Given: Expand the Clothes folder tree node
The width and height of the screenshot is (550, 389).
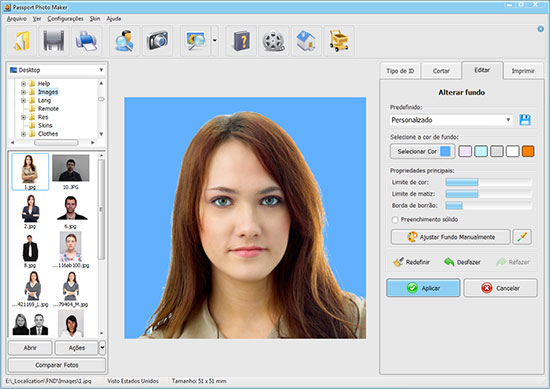Looking at the screenshot, I should tap(23, 134).
